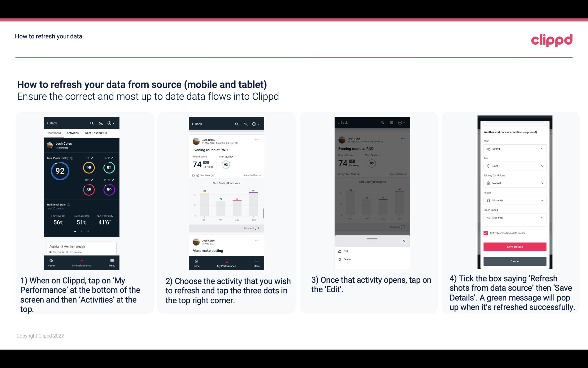588x368 pixels.
Task: Tap the search icon in top bar
Action: point(92,123)
